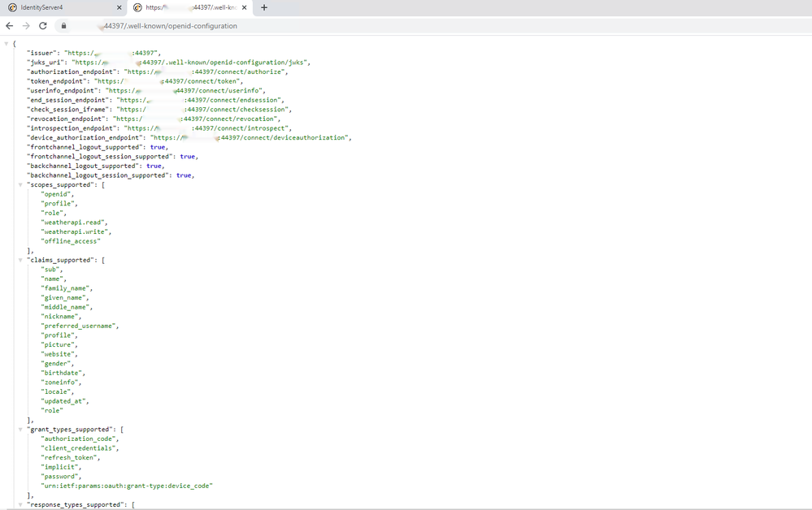This screenshot has height=510, width=812.
Task: Click the browser forward arrow
Action: pos(26,26)
